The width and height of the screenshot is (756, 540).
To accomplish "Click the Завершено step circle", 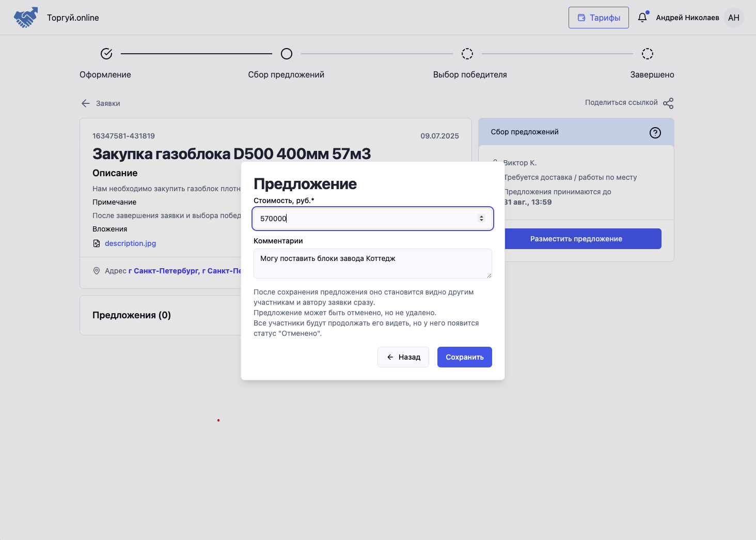I will (648, 54).
